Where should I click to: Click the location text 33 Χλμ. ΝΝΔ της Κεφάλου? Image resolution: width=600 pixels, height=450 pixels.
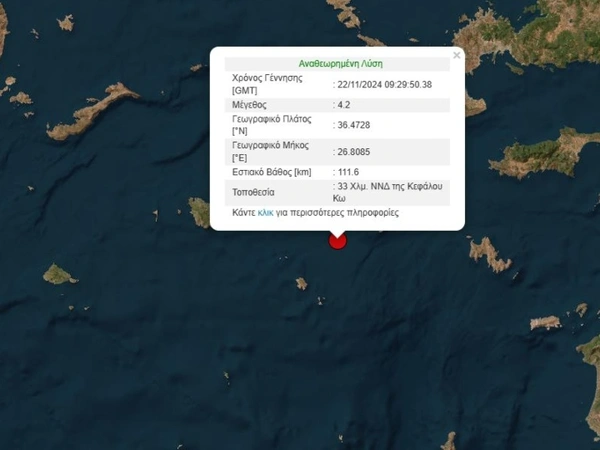click(390, 187)
